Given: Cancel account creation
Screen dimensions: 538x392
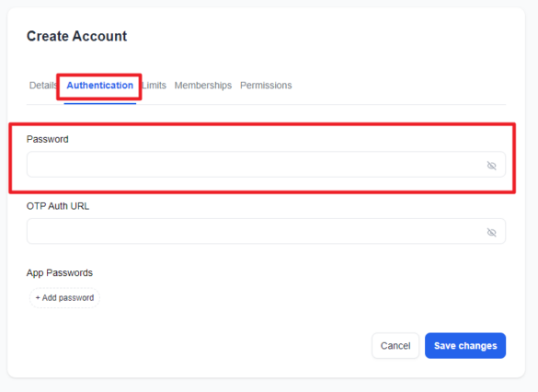Looking at the screenshot, I should tap(395, 346).
